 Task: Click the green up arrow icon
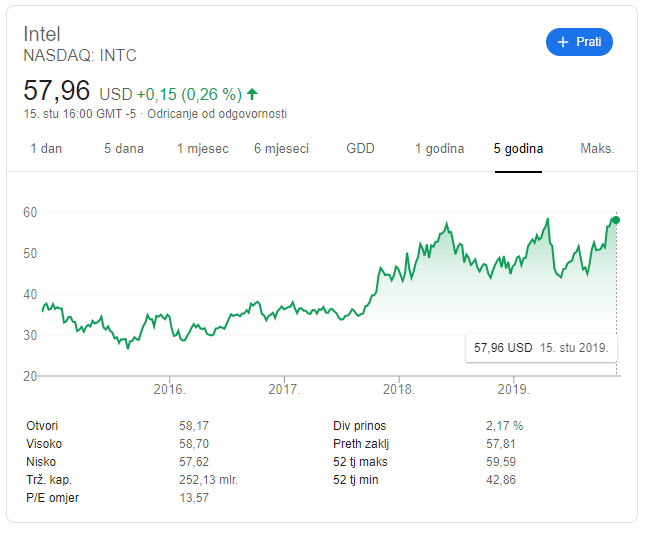coord(252,94)
